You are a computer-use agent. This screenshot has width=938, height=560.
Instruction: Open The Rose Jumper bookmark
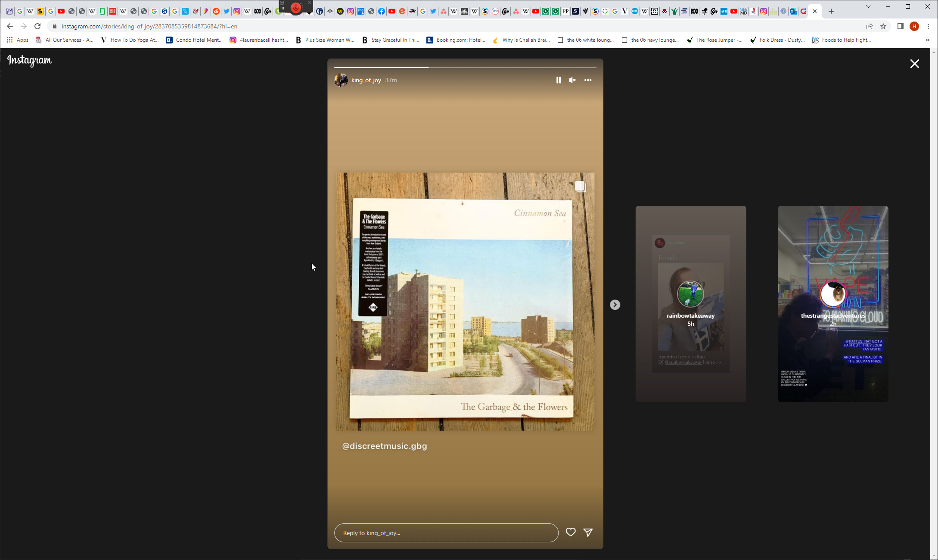[x=714, y=40]
